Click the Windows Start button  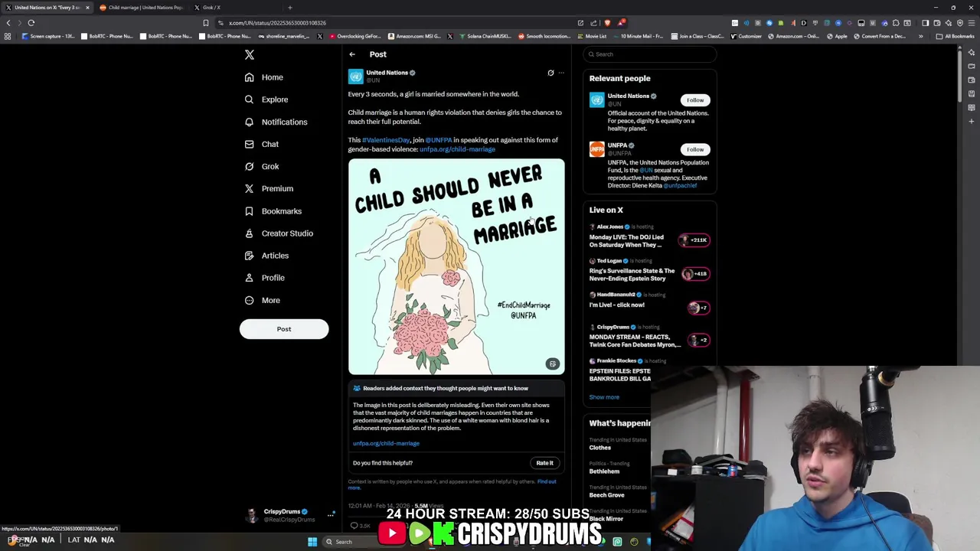coord(312,542)
